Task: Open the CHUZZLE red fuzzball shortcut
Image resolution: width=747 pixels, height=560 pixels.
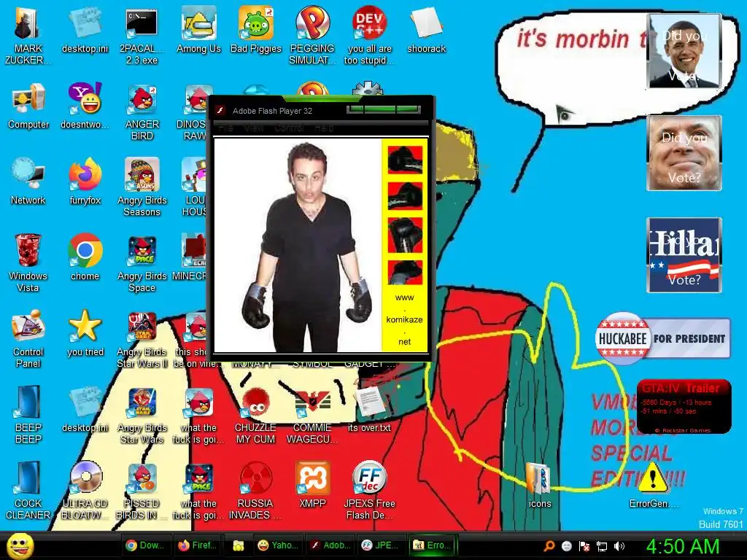Action: tap(255, 414)
